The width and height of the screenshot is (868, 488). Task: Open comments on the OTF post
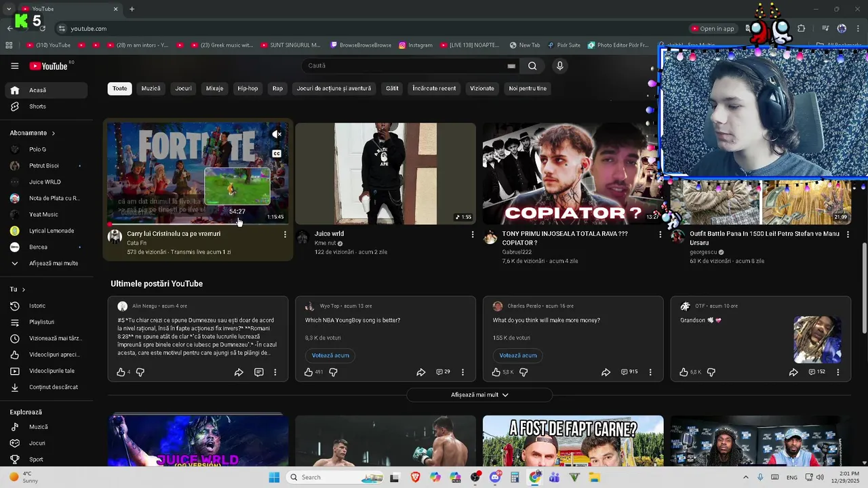[x=816, y=372]
